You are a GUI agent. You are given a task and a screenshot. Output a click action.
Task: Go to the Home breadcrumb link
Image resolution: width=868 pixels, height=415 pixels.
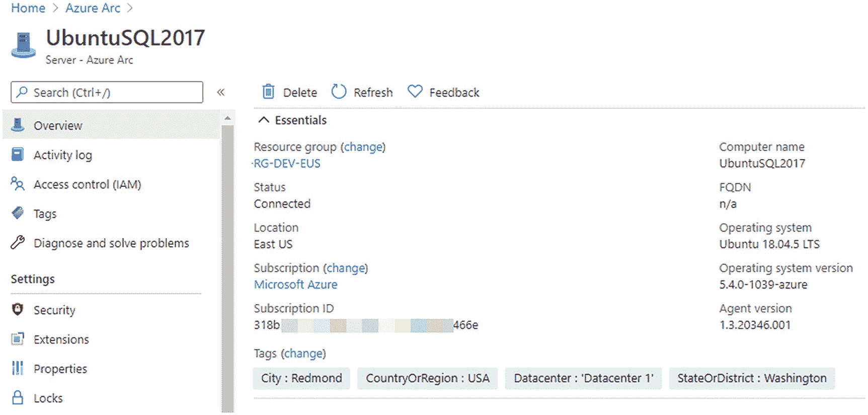coord(28,8)
